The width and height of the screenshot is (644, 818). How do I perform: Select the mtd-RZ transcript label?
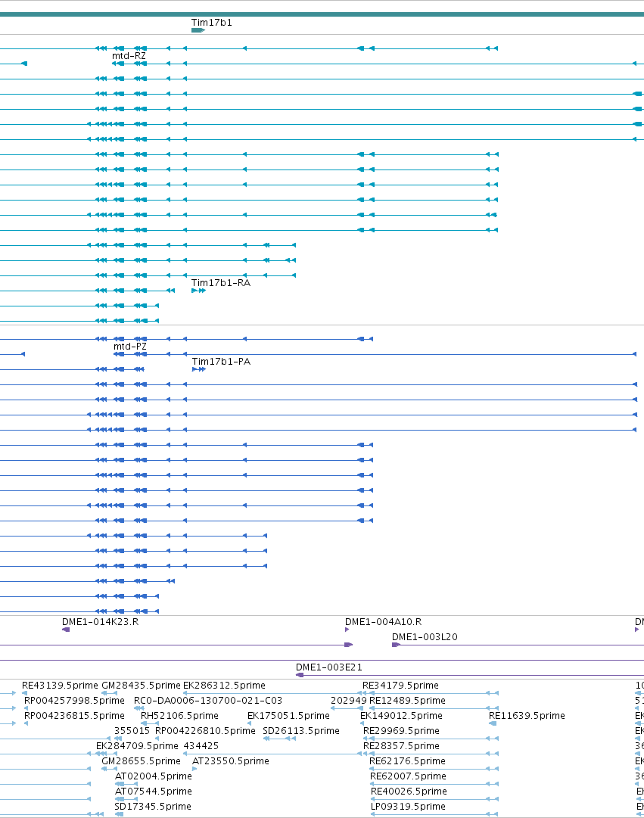click(129, 56)
